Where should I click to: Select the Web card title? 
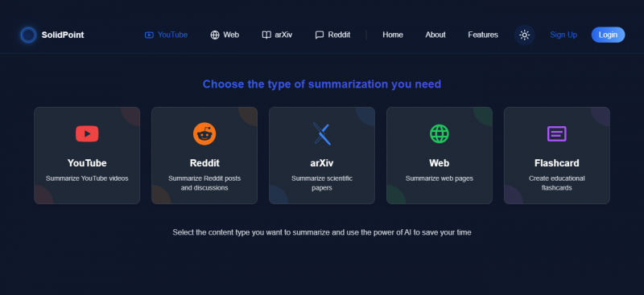click(440, 163)
